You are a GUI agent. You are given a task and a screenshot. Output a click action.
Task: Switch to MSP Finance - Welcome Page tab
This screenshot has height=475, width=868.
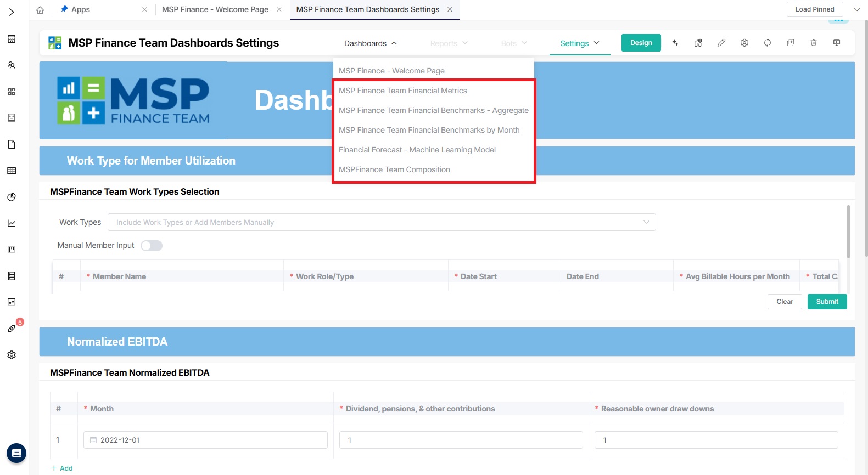215,9
